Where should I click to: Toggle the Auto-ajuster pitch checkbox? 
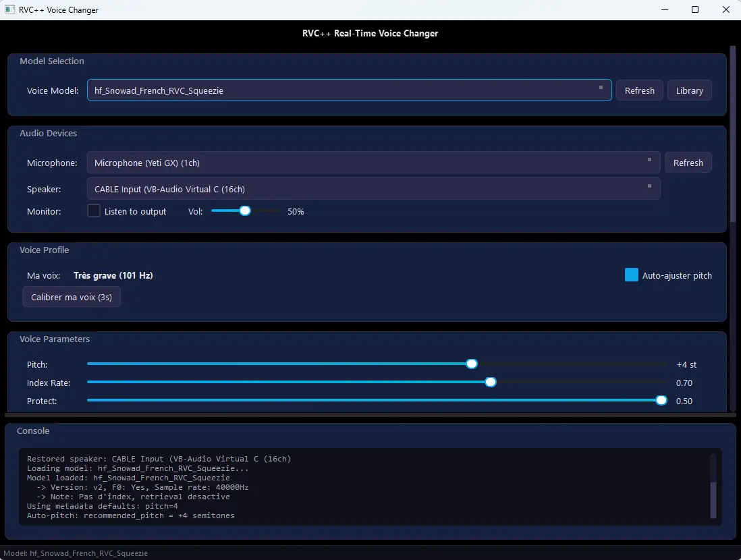coord(632,275)
